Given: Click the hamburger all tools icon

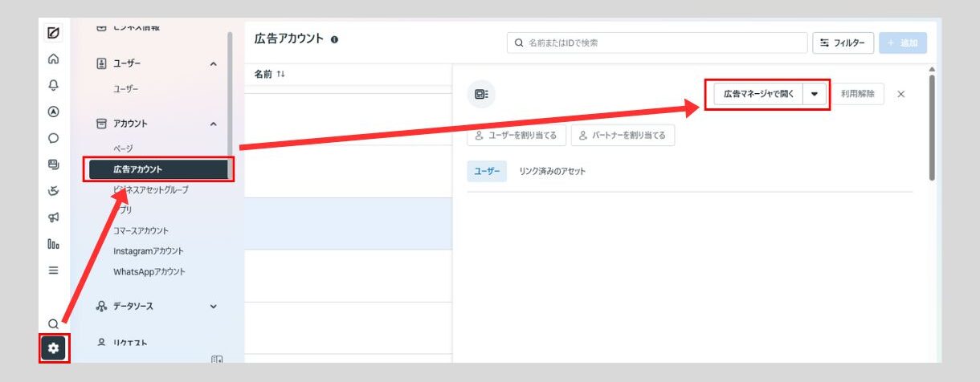Looking at the screenshot, I should point(54,270).
